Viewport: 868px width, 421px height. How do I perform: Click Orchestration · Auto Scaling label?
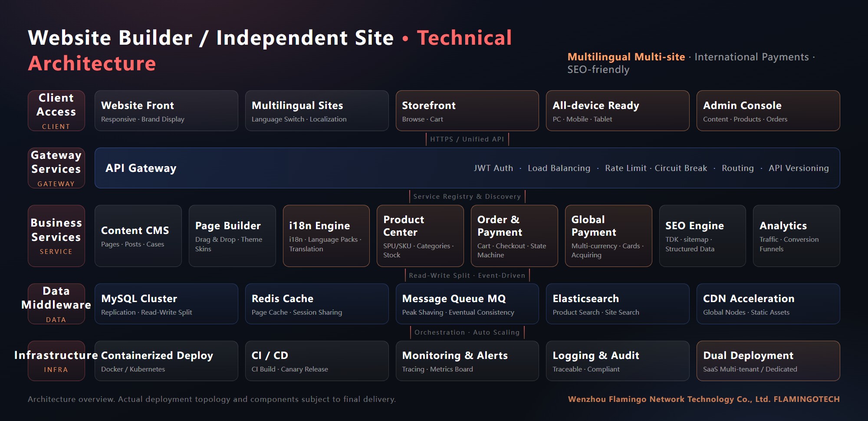(x=467, y=332)
